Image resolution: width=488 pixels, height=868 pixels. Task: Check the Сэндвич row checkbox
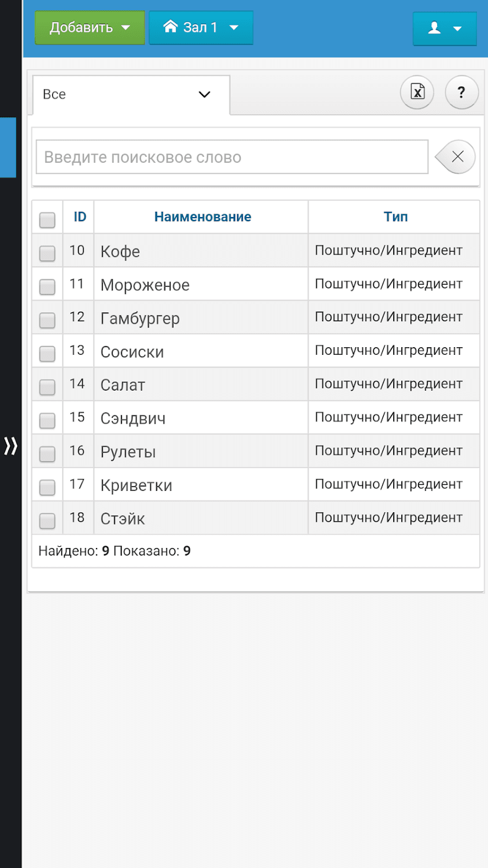point(47,420)
